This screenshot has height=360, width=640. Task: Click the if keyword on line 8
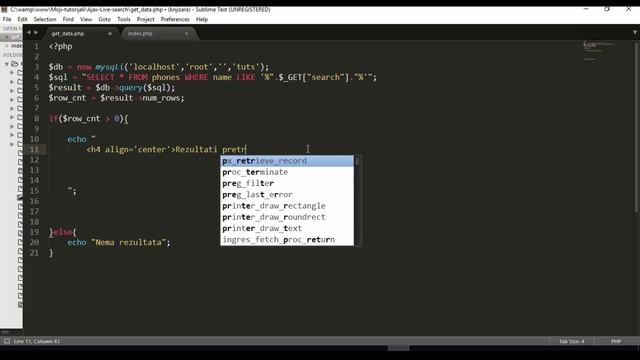point(53,118)
